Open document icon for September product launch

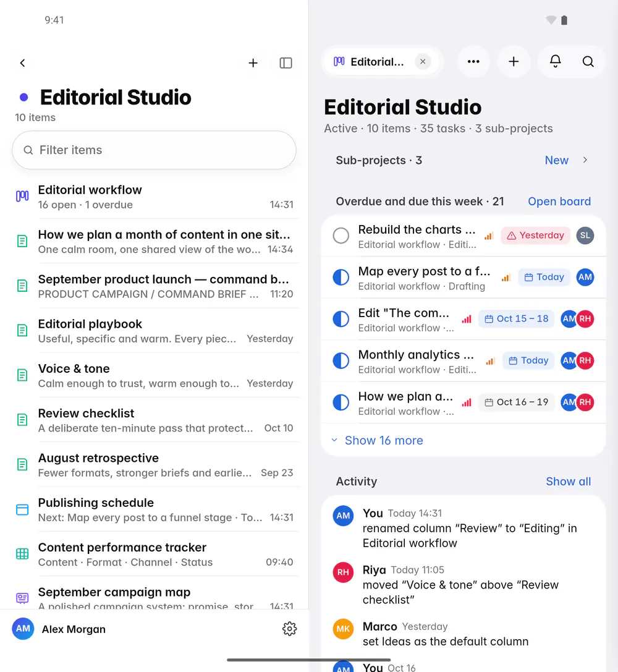click(x=22, y=286)
